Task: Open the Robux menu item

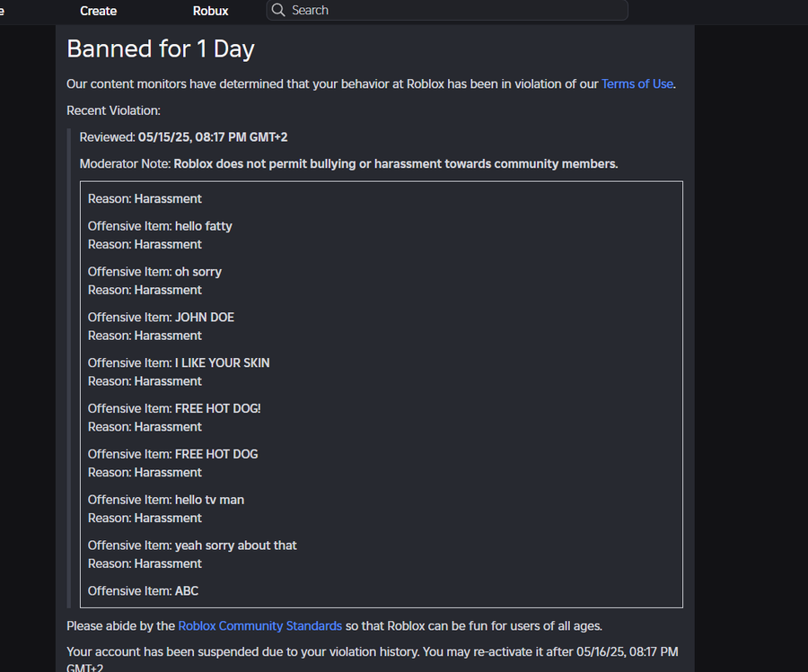Action: tap(210, 11)
